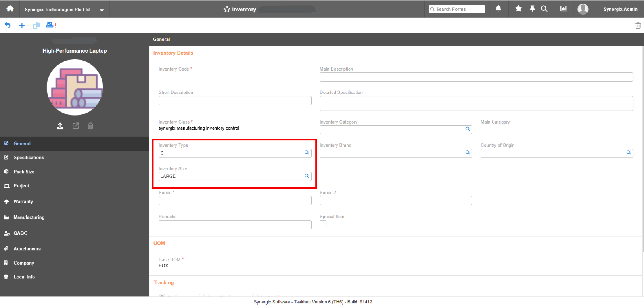Open favorites star in top bar
The image size is (644, 307).
[x=518, y=9]
